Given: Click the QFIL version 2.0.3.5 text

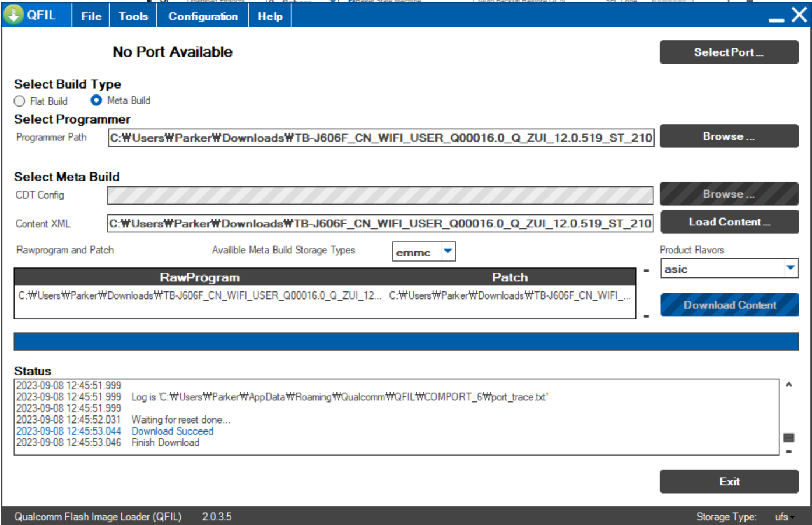Looking at the screenshot, I should click(217, 517).
